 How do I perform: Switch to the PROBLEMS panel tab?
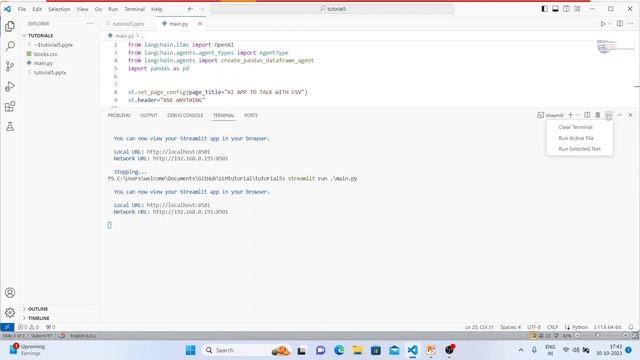pyautogui.click(x=119, y=115)
